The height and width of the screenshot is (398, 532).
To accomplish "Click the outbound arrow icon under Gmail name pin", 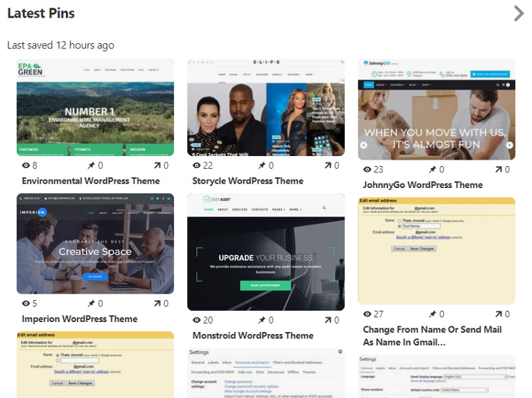I will coord(499,314).
